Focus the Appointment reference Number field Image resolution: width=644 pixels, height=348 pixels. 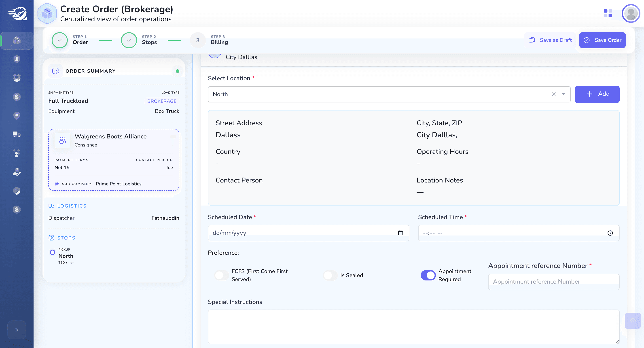click(553, 282)
